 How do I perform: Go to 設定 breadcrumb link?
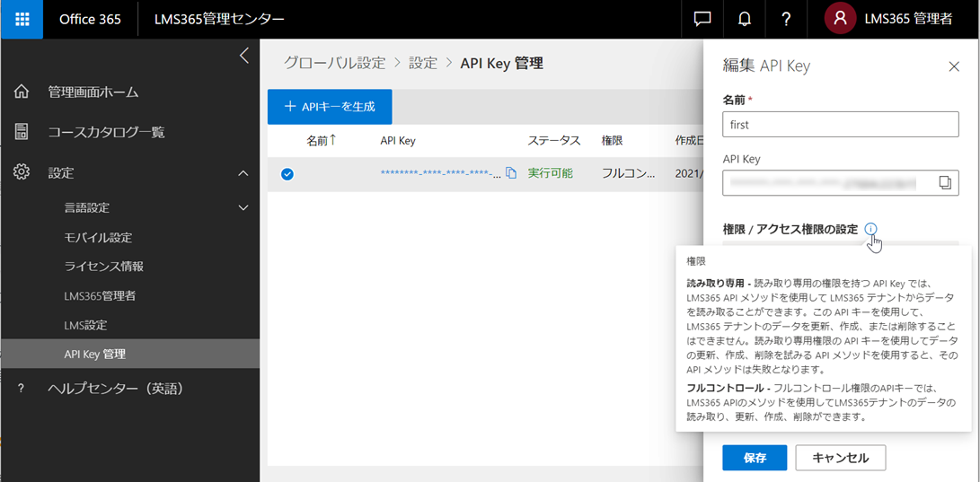[423, 63]
